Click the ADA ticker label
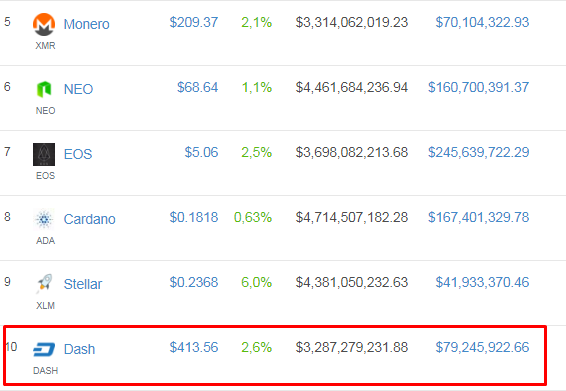This screenshot has width=566, height=391. click(45, 241)
